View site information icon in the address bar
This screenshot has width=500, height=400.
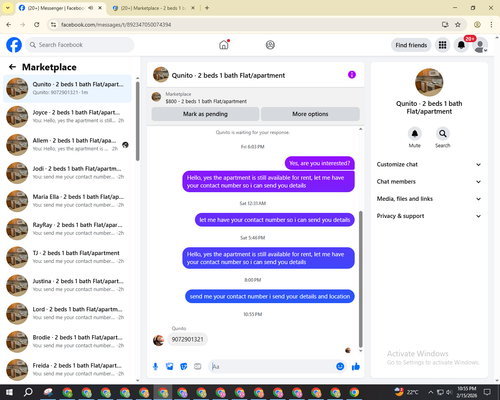click(53, 24)
